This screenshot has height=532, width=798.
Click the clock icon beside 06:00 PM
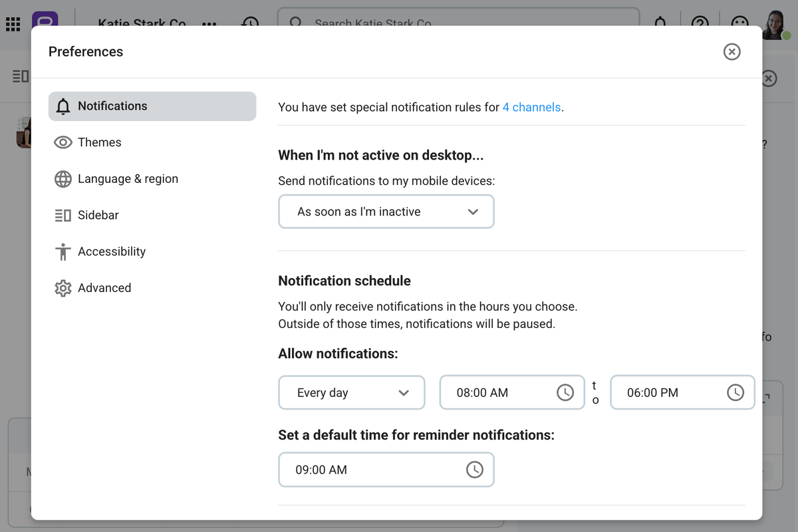(x=736, y=392)
